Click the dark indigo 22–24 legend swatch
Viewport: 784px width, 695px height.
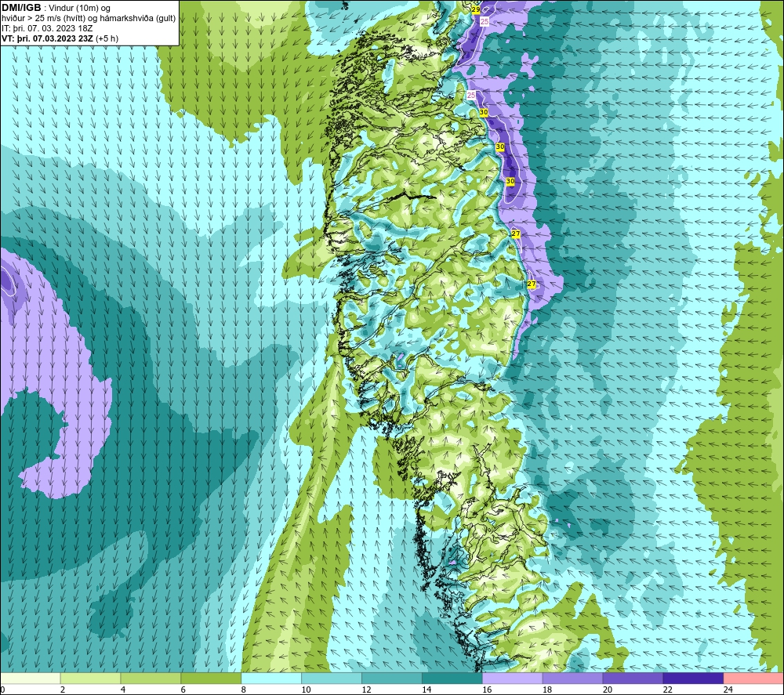tap(693, 679)
